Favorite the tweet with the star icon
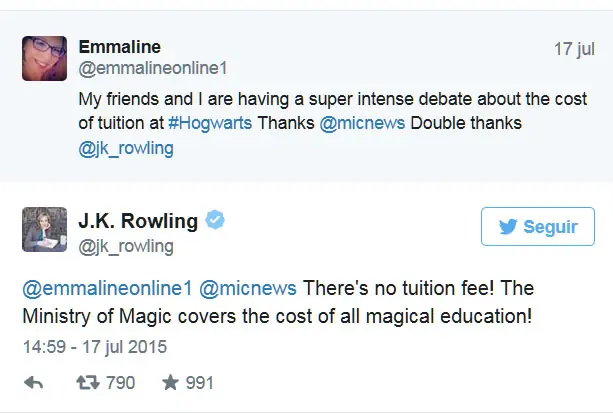The height and width of the screenshot is (413, 613). pos(169,382)
